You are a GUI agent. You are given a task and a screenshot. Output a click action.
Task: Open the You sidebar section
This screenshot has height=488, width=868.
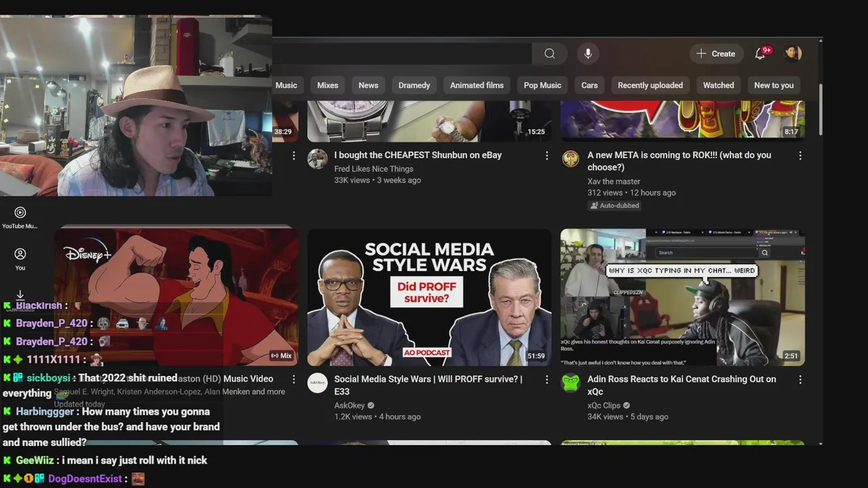coord(20,259)
